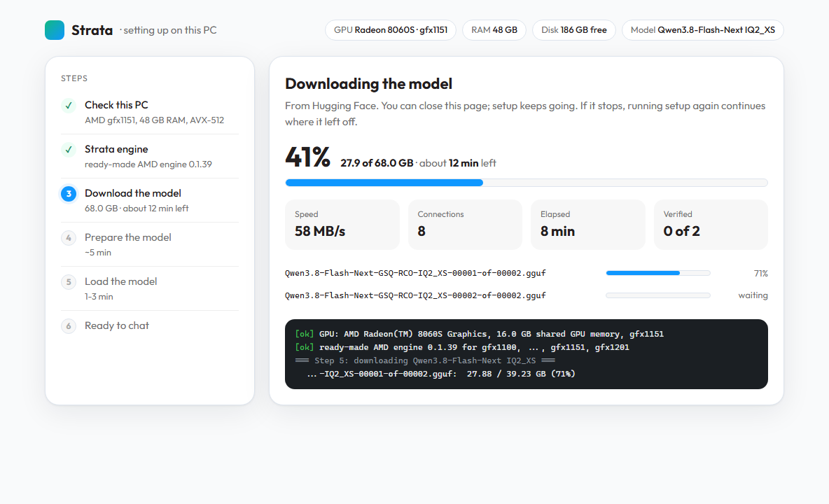Click the Model Qwen3.8-Flash-Next IQ2_XS chip
Viewport: 829px width, 504px height.
tap(703, 30)
